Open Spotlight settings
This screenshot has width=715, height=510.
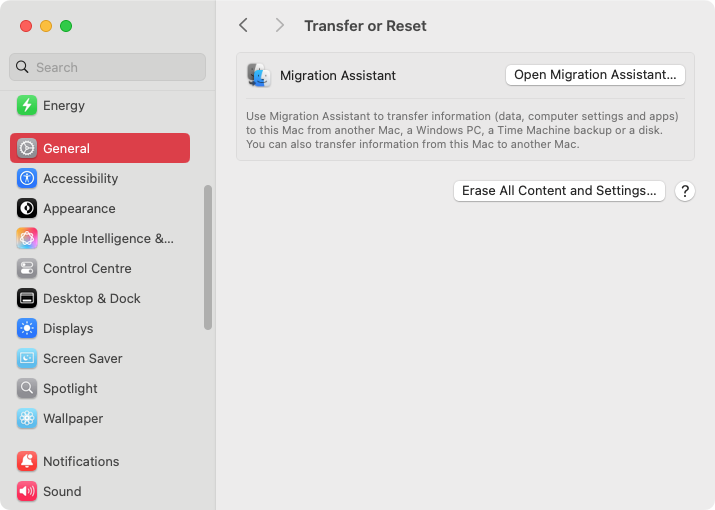tap(100, 389)
